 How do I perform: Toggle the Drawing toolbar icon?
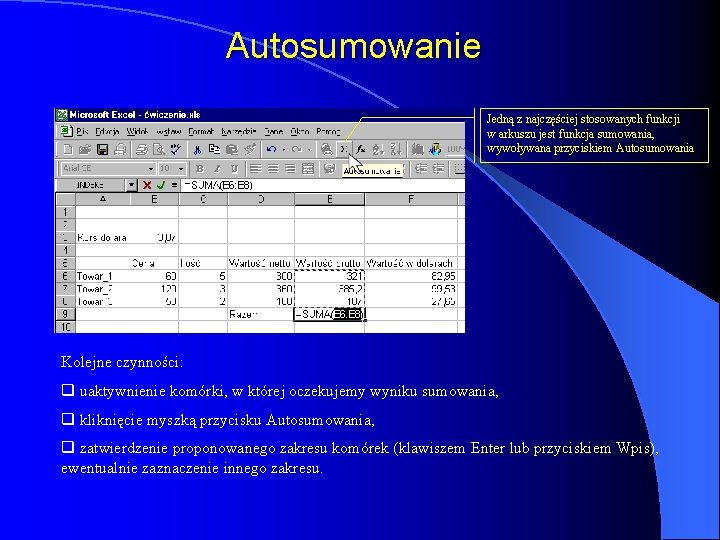tap(435, 150)
